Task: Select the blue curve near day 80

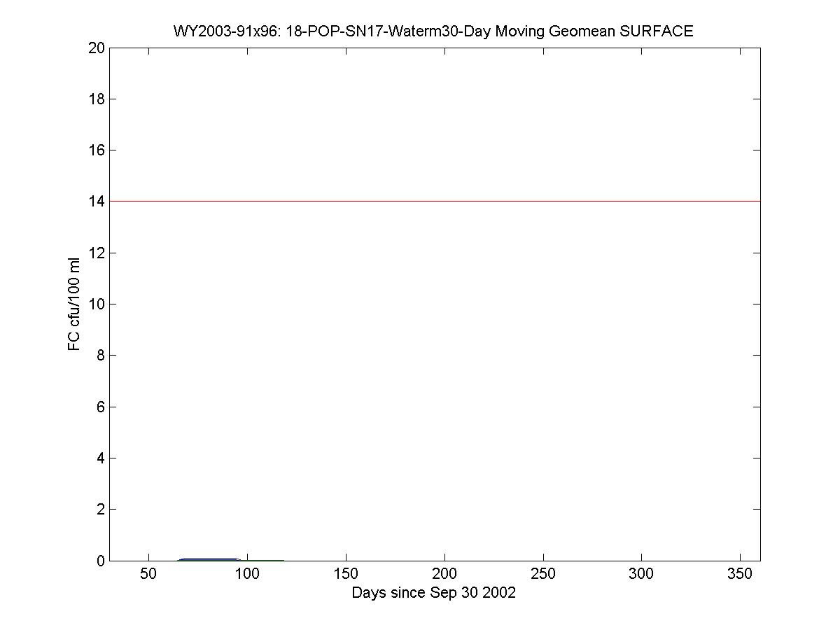Action: (209, 559)
